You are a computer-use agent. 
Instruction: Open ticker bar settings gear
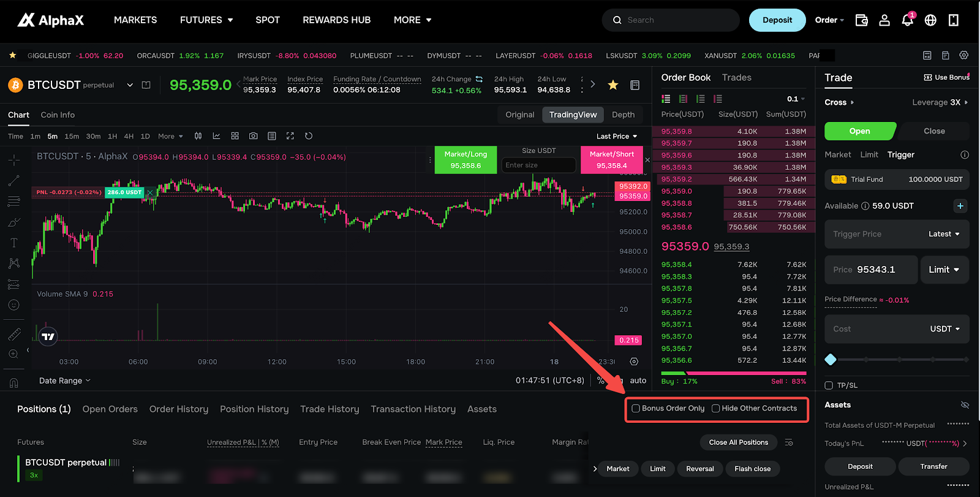point(964,55)
